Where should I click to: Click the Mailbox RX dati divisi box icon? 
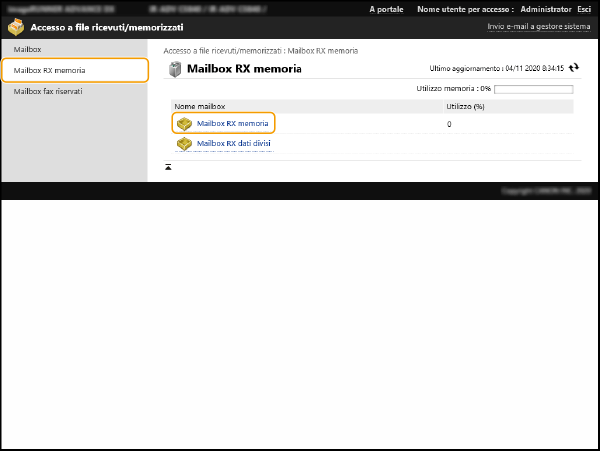tap(184, 144)
